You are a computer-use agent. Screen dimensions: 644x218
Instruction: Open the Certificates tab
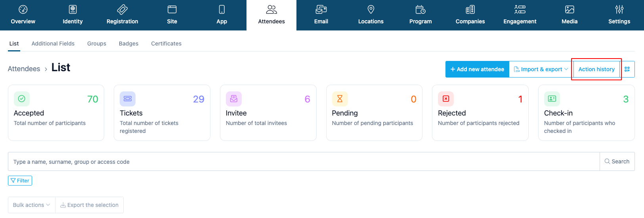pyautogui.click(x=166, y=44)
